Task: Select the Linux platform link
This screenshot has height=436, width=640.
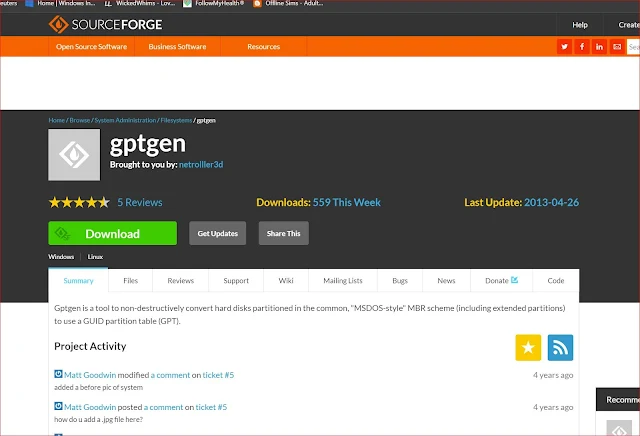Action: (x=95, y=257)
